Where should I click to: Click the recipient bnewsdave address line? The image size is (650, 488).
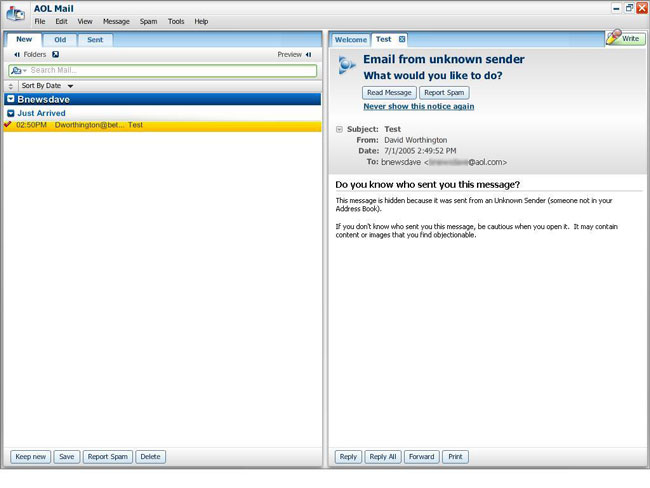tap(444, 162)
